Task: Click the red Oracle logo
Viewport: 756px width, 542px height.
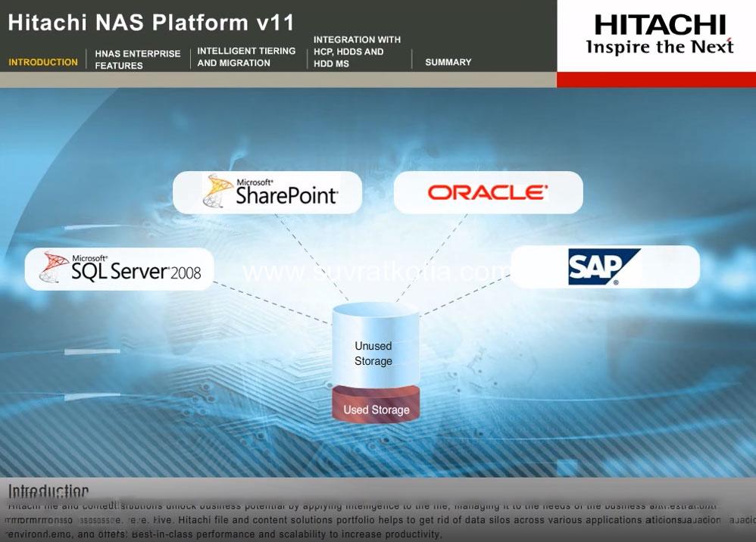Action: click(488, 192)
